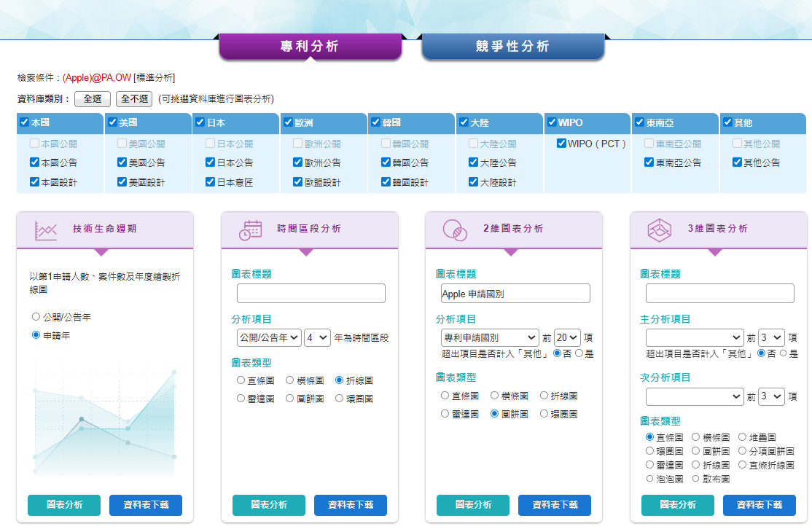Image resolution: width=812 pixels, height=529 pixels.
Task: Click the 全選 button
Action: 93,99
